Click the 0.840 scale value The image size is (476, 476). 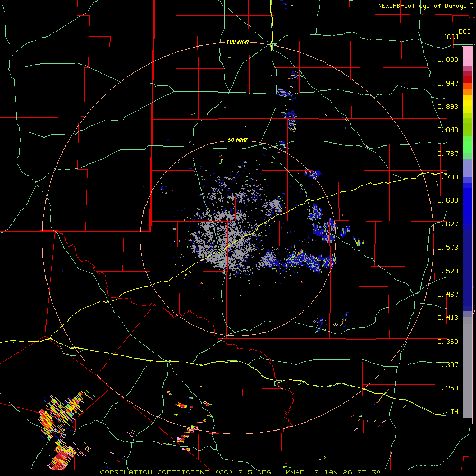(448, 130)
